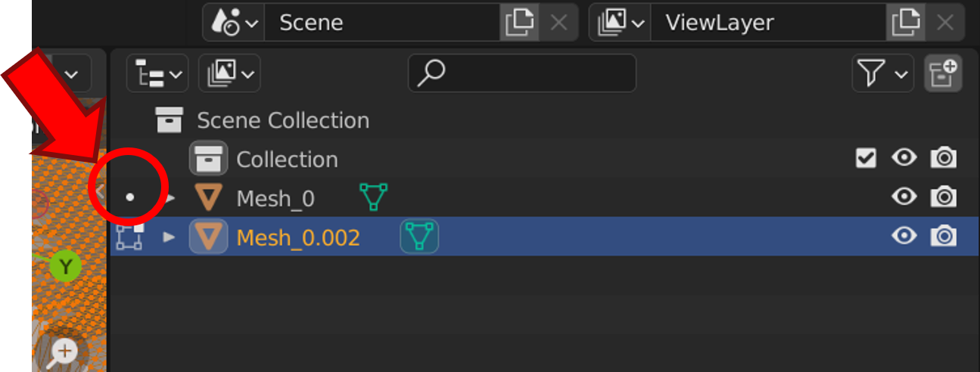
Task: Open the editor type dropdown
Action: coord(157,74)
